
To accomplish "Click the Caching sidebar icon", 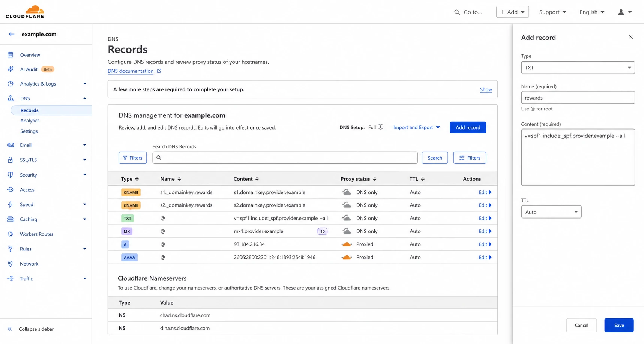I will point(11,219).
